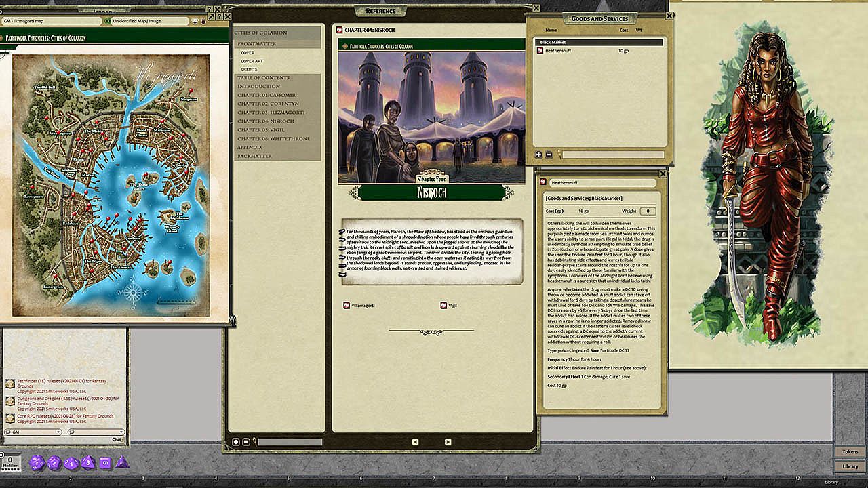
Task: Open the Vigil chapter link icon
Action: point(443,305)
